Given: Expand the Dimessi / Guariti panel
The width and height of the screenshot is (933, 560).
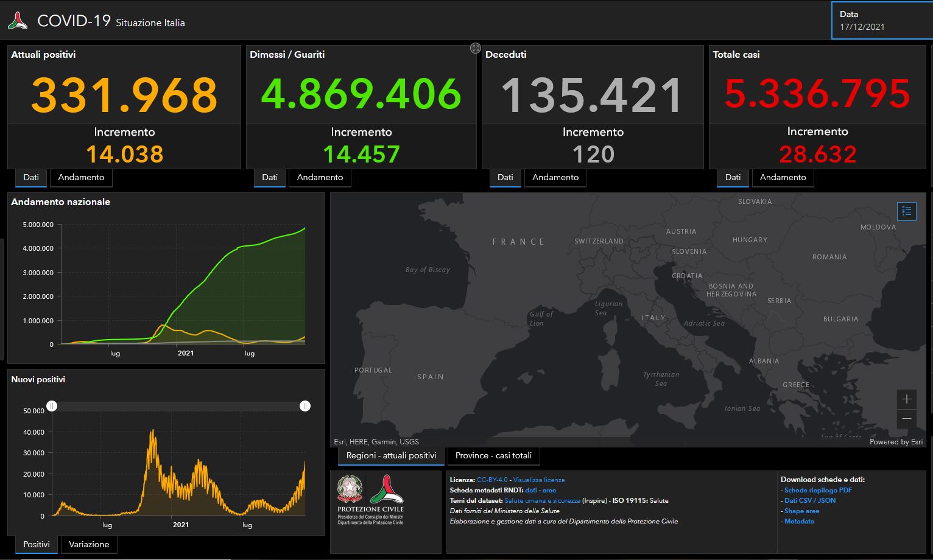Looking at the screenshot, I should [x=476, y=48].
